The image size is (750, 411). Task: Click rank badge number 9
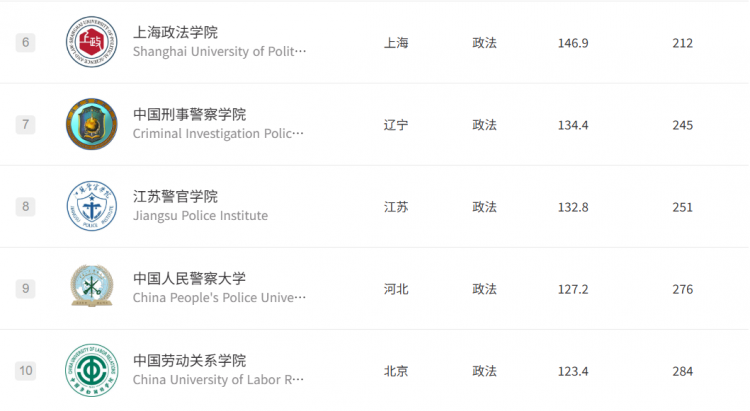pyautogui.click(x=25, y=289)
